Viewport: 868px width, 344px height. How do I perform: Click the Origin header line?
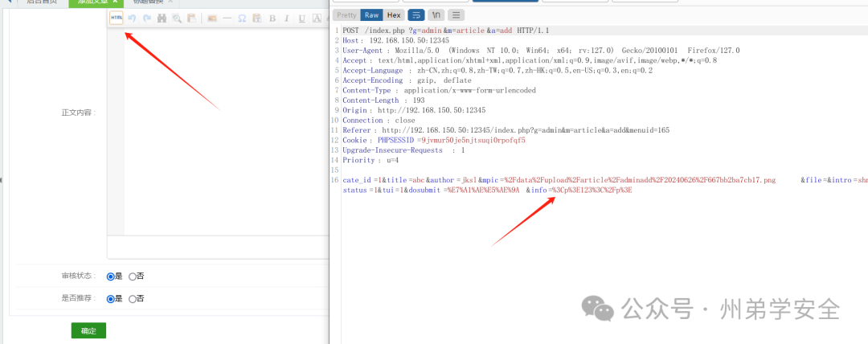coord(414,110)
